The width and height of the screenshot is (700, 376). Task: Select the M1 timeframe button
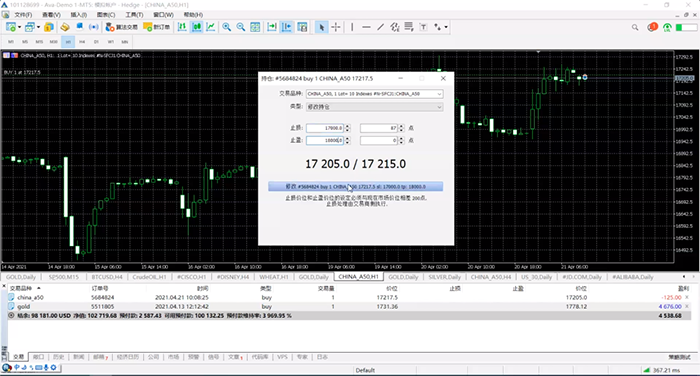coord(11,42)
